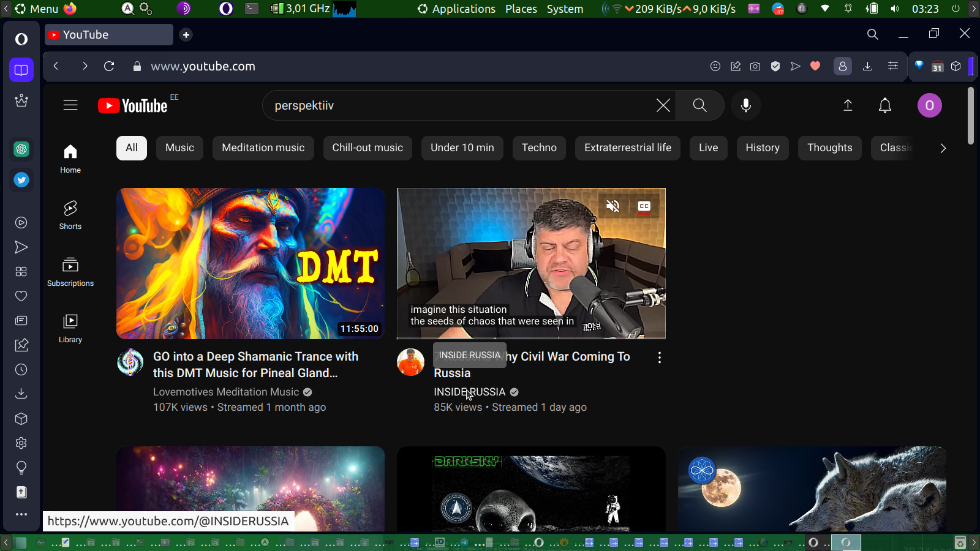Open Opera Extensions cube in sidebar

[21, 419]
